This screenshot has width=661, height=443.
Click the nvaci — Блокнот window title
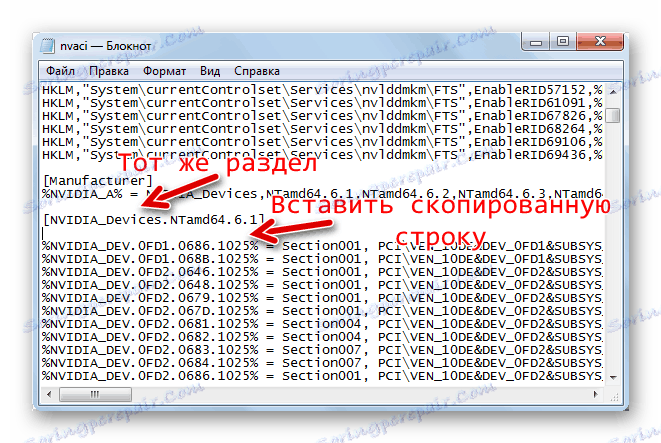105,46
